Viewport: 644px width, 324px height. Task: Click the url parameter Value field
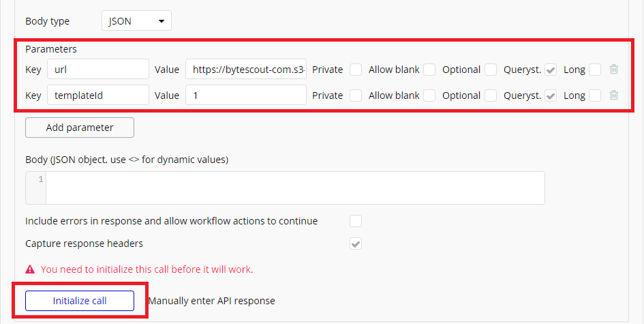[x=246, y=69]
